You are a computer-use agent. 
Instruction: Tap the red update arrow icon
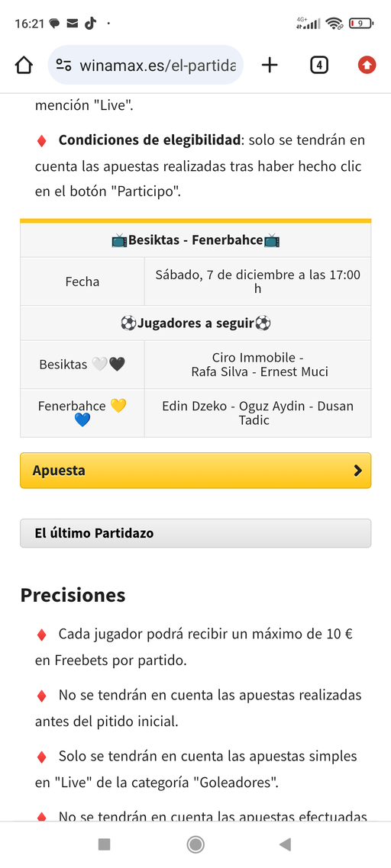[x=367, y=66]
